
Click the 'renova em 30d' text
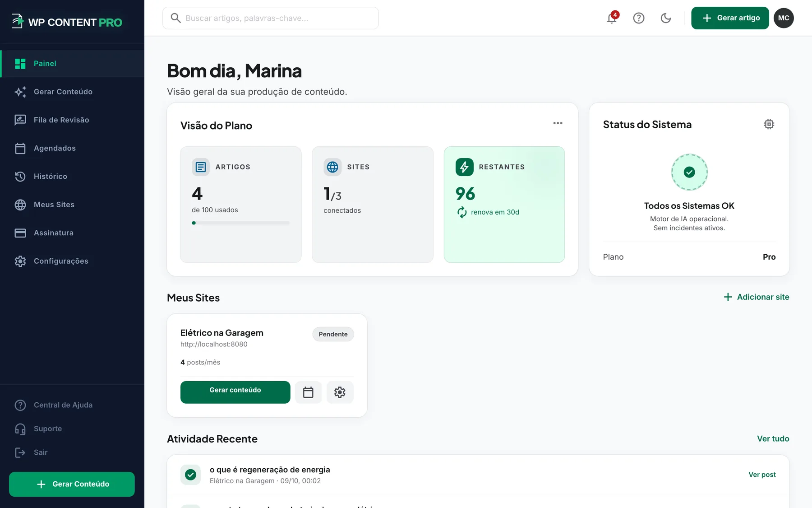[x=495, y=212]
